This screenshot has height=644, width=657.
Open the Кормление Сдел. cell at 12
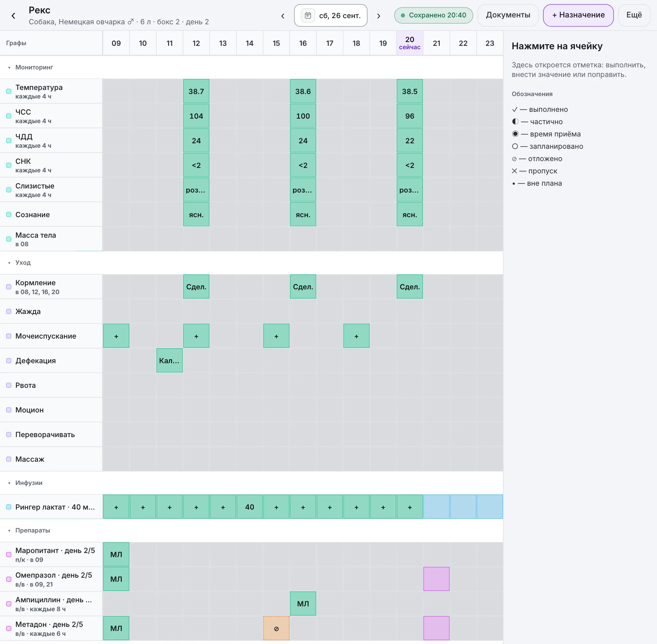tap(196, 287)
